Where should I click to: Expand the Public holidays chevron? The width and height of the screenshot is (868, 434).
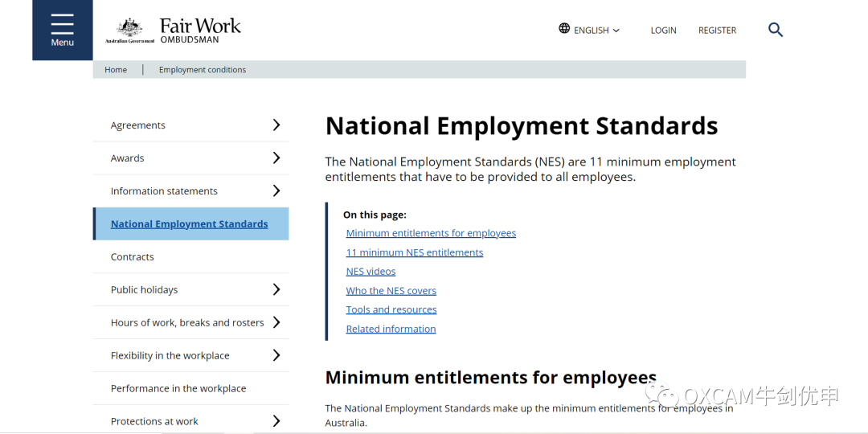click(x=276, y=289)
